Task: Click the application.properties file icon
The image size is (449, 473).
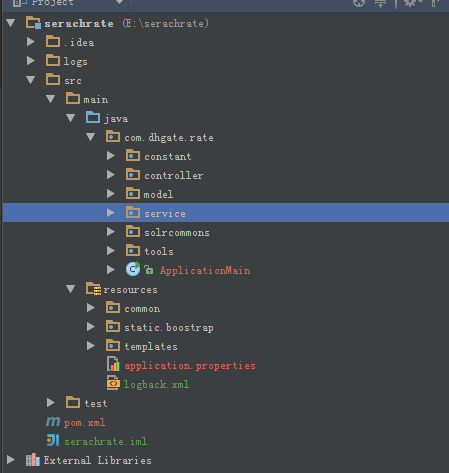Action: tap(113, 364)
